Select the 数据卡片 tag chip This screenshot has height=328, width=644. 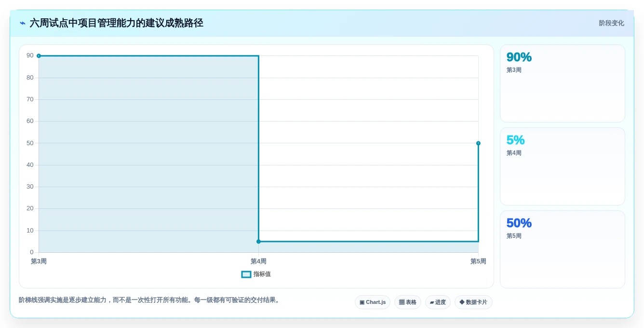[x=473, y=302]
